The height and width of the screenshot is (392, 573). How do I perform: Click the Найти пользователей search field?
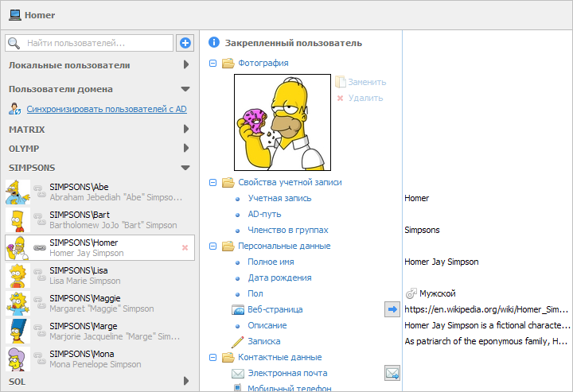tap(89, 43)
